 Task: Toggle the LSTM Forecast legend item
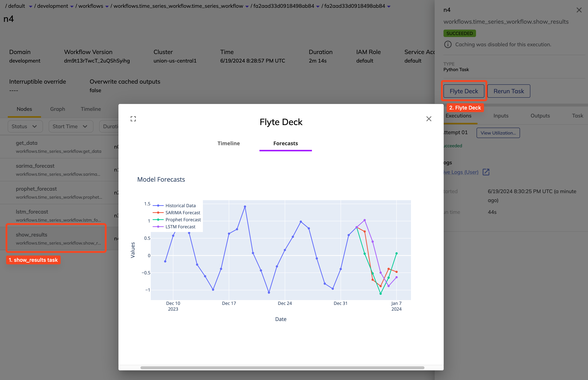(180, 226)
